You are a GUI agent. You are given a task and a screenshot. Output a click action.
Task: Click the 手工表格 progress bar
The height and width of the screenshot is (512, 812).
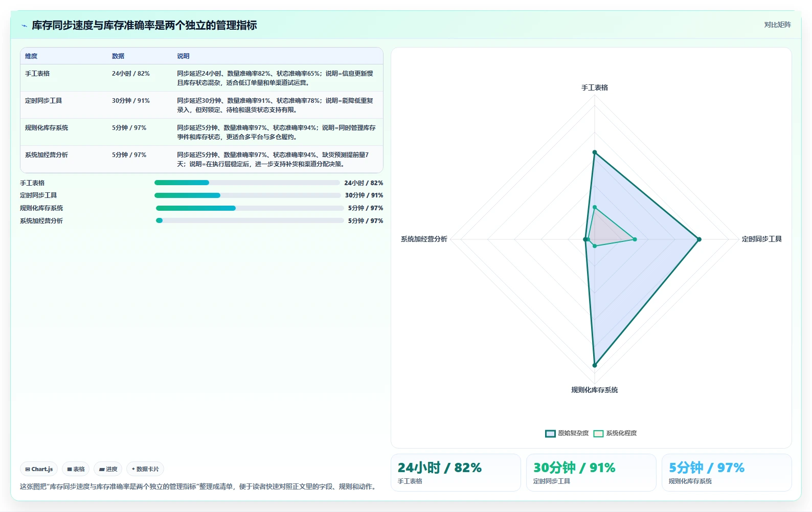click(247, 183)
